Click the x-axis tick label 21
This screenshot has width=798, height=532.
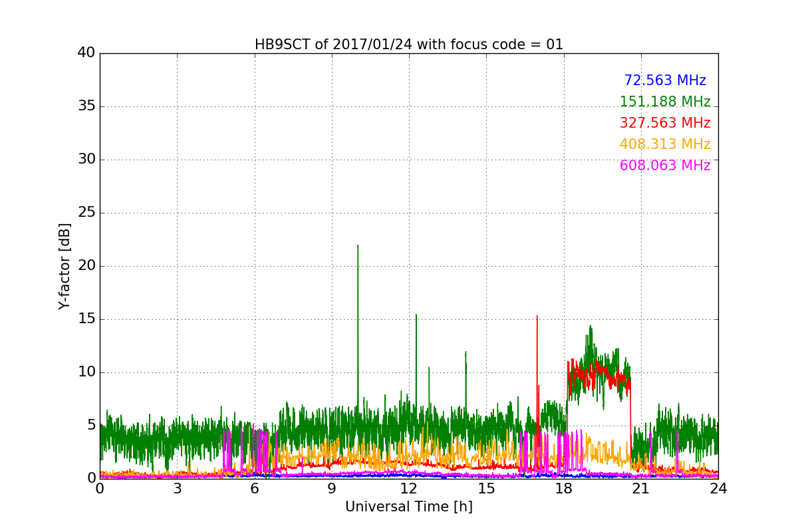pos(641,488)
